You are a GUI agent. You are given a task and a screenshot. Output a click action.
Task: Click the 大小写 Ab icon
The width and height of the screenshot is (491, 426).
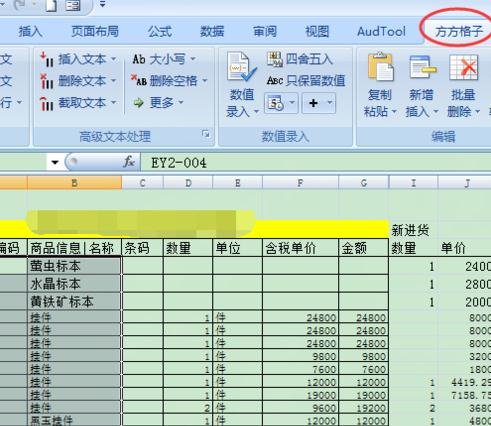139,59
